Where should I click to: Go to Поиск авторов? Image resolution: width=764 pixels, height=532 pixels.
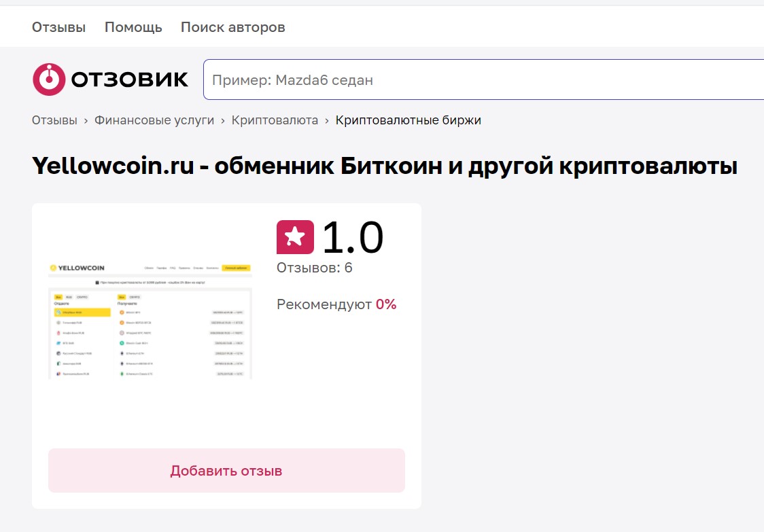click(233, 27)
